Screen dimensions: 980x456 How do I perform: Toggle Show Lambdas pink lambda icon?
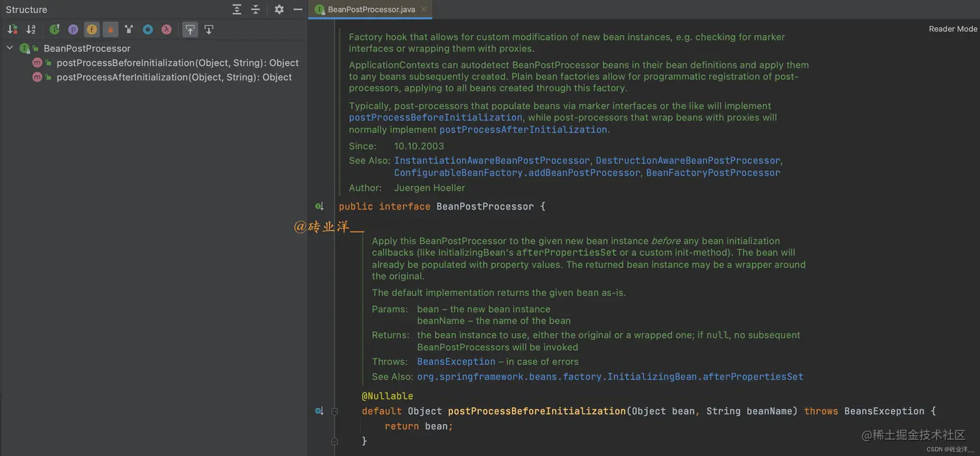(x=167, y=29)
